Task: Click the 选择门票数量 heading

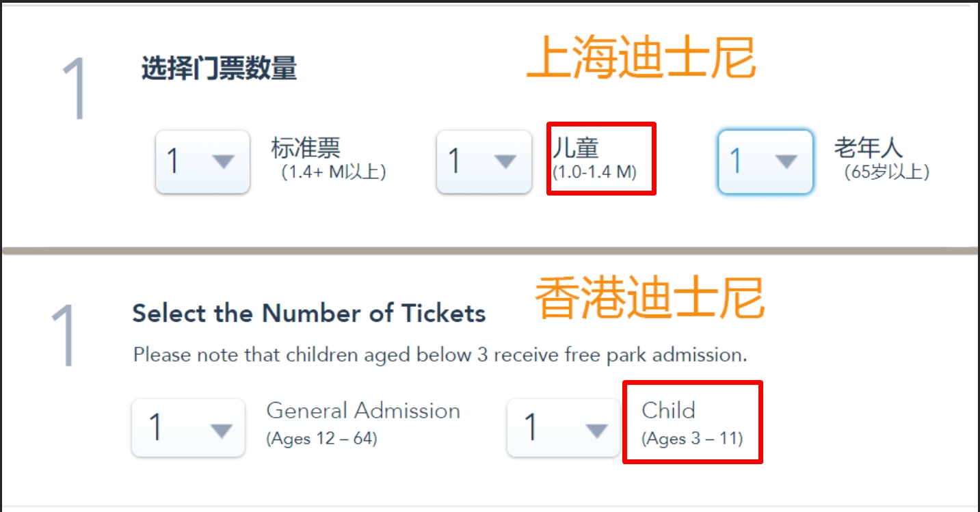Action: pos(219,69)
